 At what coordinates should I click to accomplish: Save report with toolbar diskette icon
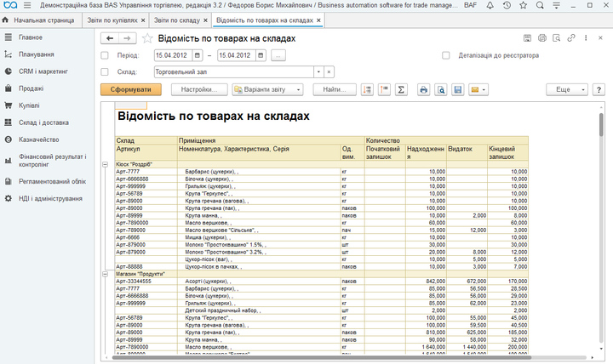(x=458, y=90)
